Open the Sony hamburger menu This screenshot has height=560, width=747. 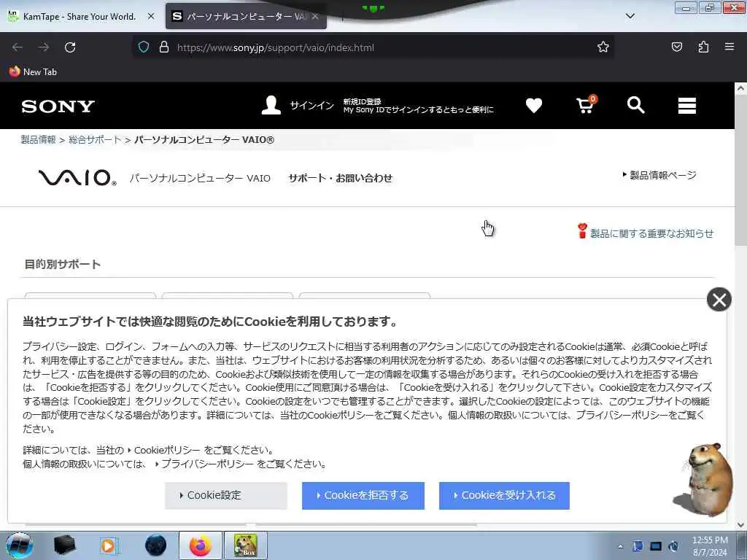(x=687, y=105)
